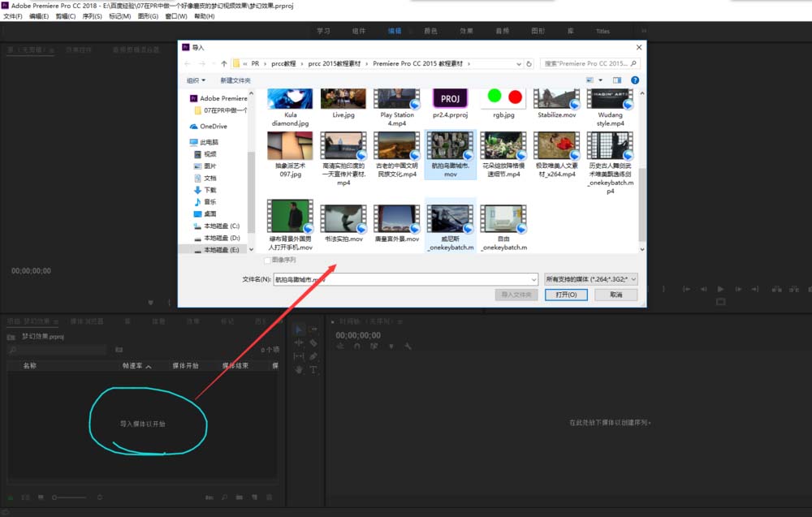Select the Razor tool
The width and height of the screenshot is (812, 517).
(315, 342)
